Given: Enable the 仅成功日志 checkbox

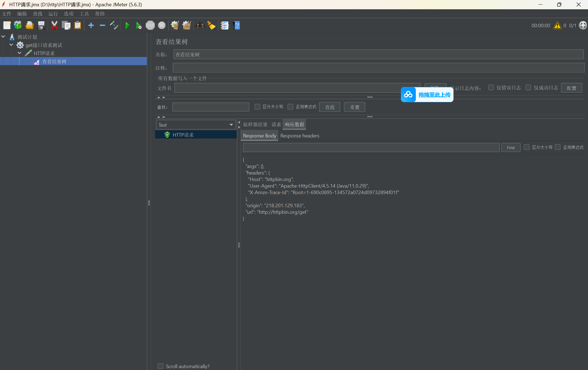Looking at the screenshot, I should point(528,88).
